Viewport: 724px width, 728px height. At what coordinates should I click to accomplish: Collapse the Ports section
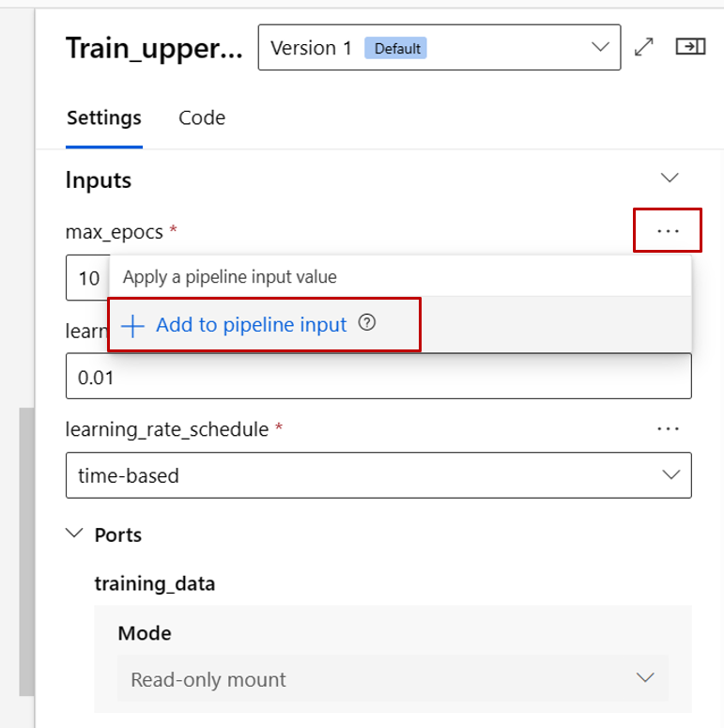click(x=74, y=533)
